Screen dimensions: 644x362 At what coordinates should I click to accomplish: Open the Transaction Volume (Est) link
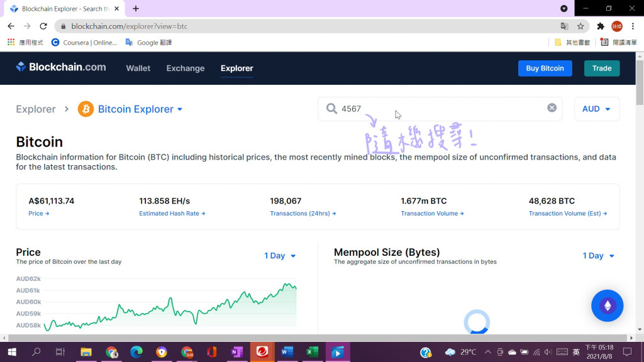pyautogui.click(x=568, y=214)
